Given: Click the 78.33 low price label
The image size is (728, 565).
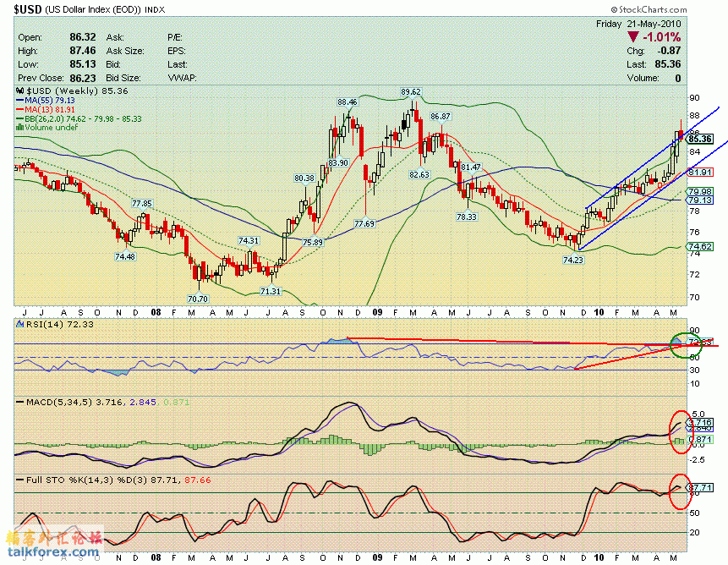Looking at the screenshot, I should coord(467,217).
